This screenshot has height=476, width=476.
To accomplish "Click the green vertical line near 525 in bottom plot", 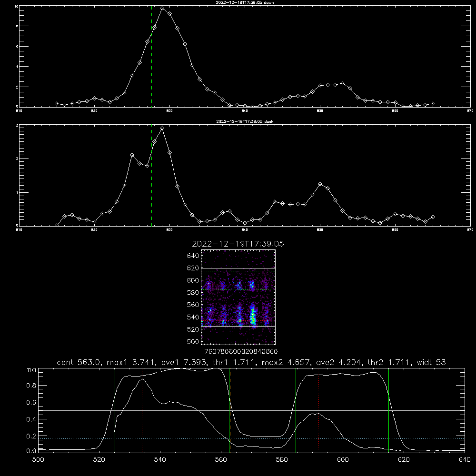I will pos(115,410).
